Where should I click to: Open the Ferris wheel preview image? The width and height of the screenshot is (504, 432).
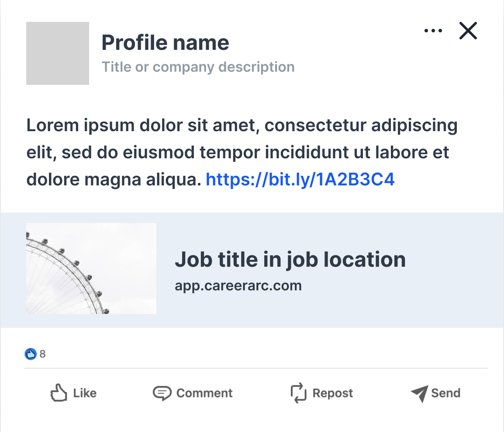click(91, 268)
